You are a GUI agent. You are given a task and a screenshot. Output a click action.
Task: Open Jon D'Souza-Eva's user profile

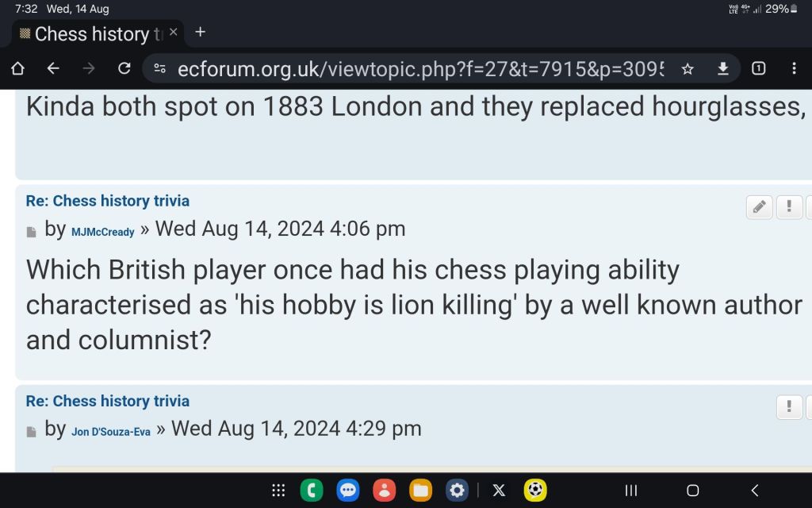click(111, 432)
